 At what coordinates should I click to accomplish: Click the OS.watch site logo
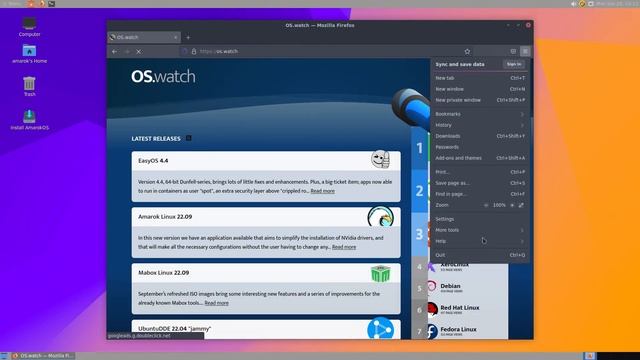click(x=163, y=77)
